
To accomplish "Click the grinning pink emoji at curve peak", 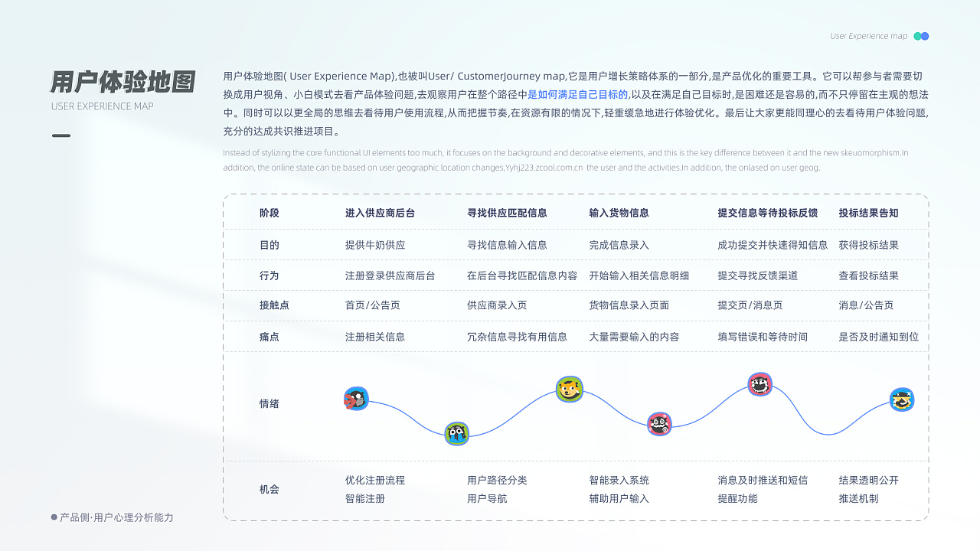I will [760, 384].
